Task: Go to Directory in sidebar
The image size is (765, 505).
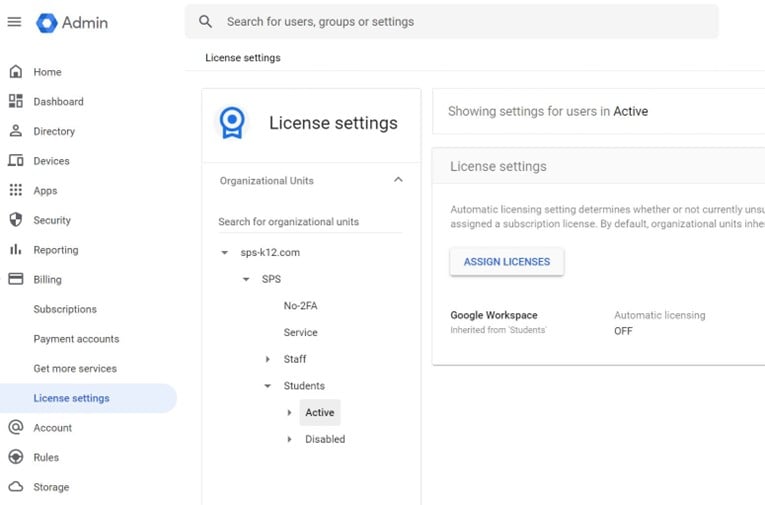Action: pyautogui.click(x=54, y=131)
